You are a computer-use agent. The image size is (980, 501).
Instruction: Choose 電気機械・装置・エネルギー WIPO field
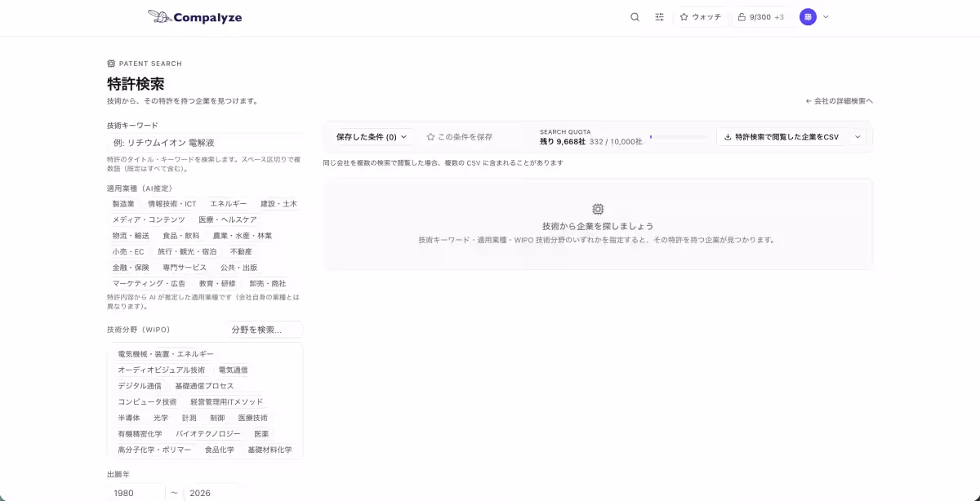click(166, 354)
